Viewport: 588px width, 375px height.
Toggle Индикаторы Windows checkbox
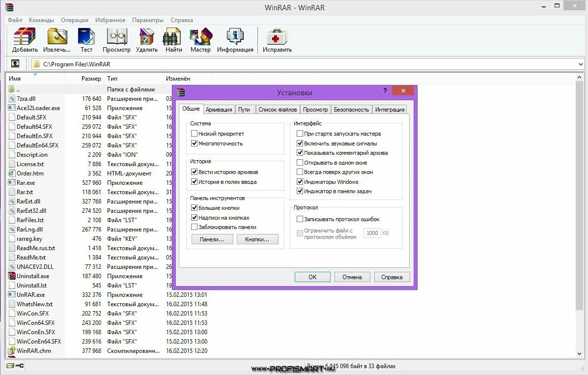[x=300, y=182]
